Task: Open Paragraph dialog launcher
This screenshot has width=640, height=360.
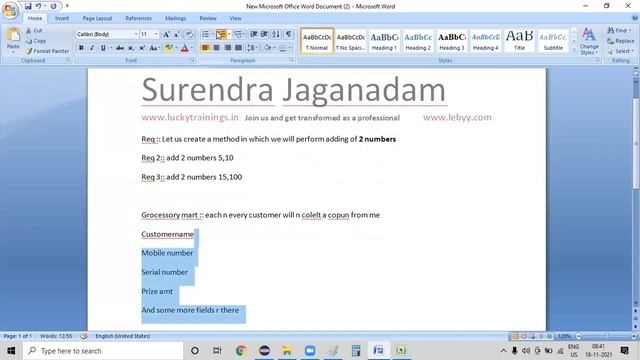Action: click(x=291, y=60)
